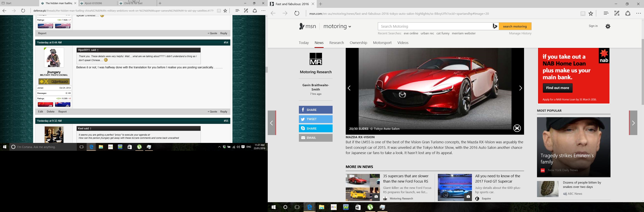Open the snakes bite article thumbnail
The image size is (644, 212).
pyautogui.click(x=548, y=189)
